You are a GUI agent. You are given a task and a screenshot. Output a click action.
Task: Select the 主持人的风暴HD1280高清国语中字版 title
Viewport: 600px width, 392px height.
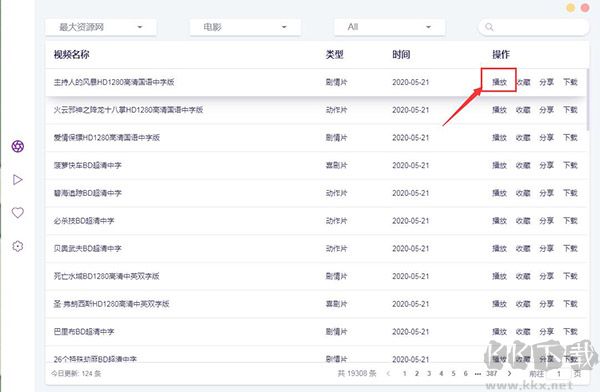click(114, 82)
